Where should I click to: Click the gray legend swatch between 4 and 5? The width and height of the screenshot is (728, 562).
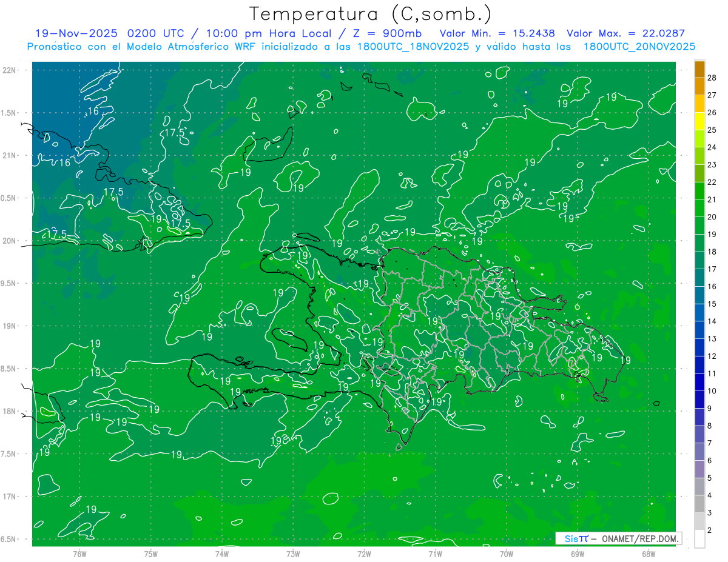pos(699,487)
